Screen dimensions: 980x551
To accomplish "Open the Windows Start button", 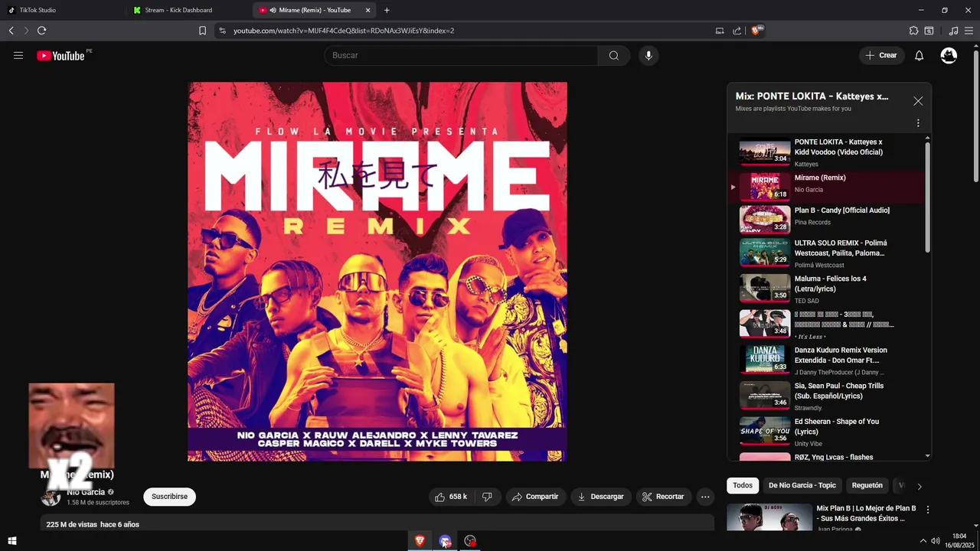I will coord(11,541).
